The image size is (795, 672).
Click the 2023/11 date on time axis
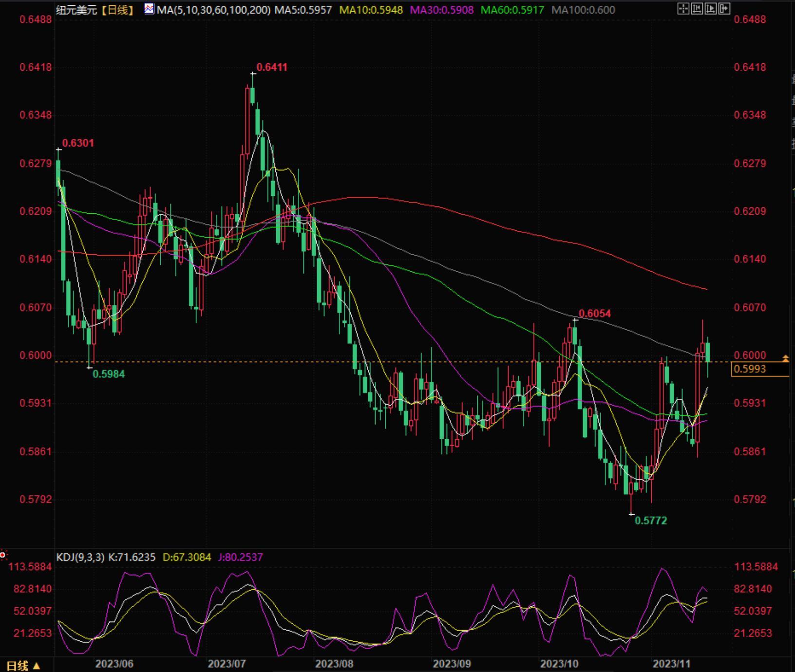pyautogui.click(x=671, y=664)
